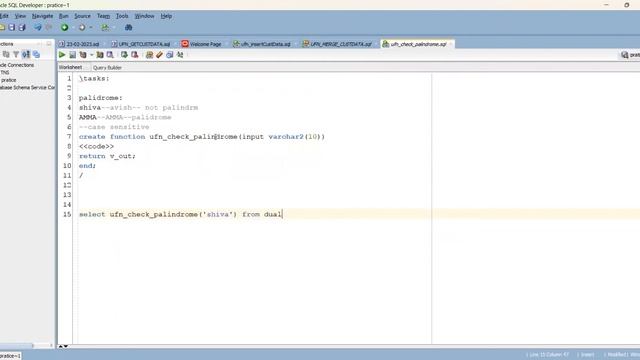
Task: Run the statement with the green play icon
Action: [62, 55]
